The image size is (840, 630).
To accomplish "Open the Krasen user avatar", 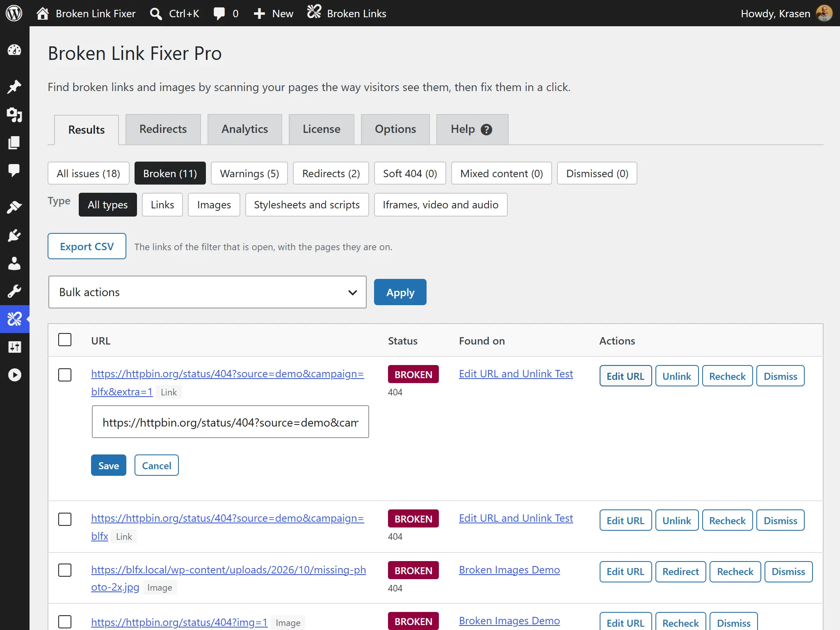I will tap(824, 14).
